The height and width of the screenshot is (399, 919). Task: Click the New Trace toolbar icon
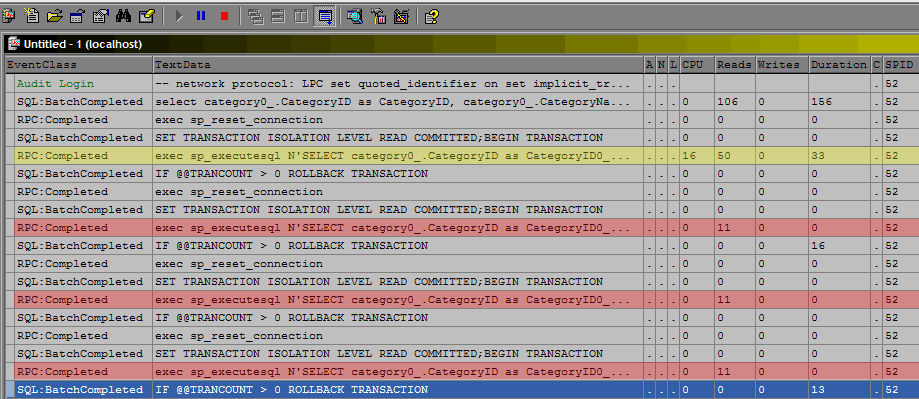(9, 16)
